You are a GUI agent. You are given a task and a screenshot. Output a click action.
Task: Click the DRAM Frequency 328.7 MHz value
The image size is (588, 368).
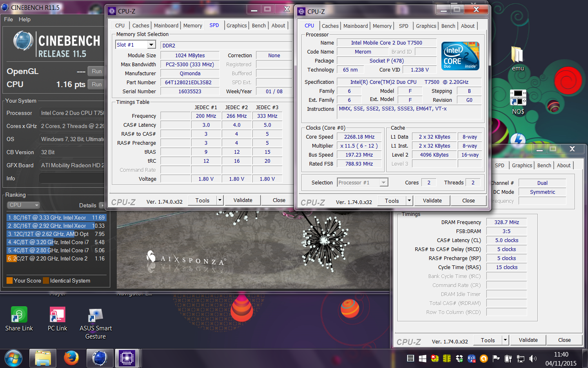[x=506, y=222]
